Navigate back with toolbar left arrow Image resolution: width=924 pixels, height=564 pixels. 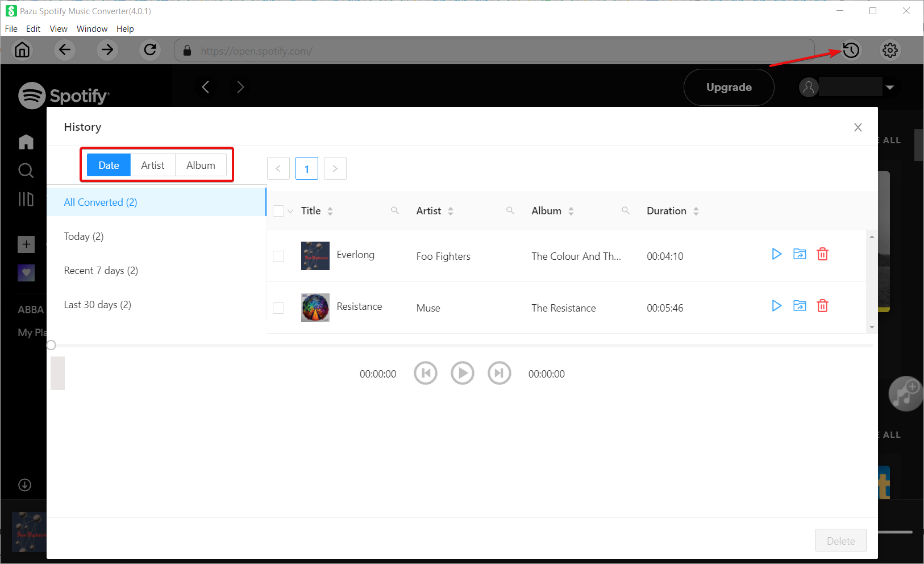click(x=65, y=50)
